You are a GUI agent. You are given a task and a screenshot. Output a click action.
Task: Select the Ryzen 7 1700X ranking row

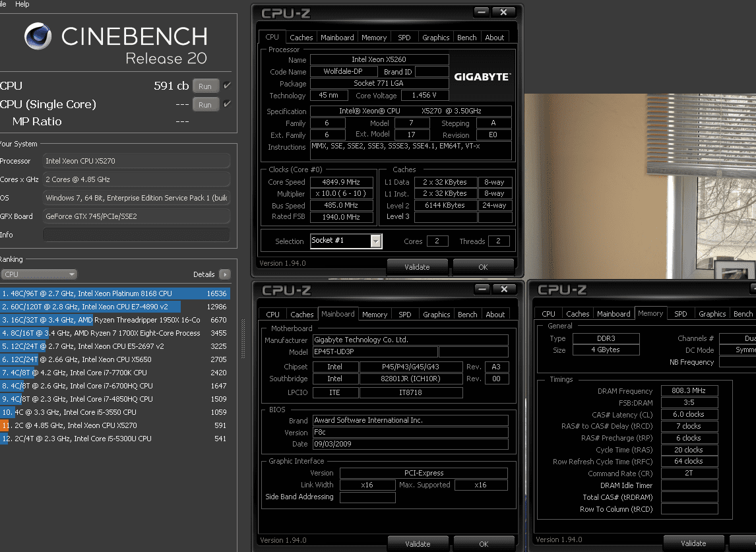coord(115,333)
